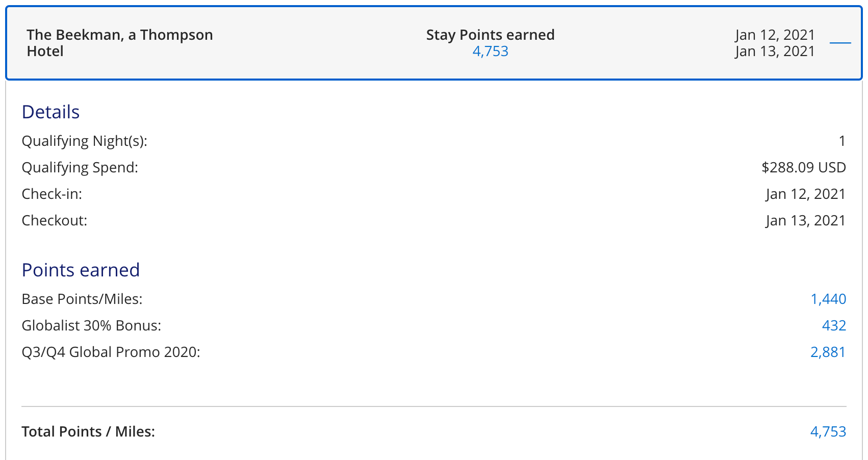
Task: Click the 4,753 value beside Total Points / Miles
Action: coord(828,431)
